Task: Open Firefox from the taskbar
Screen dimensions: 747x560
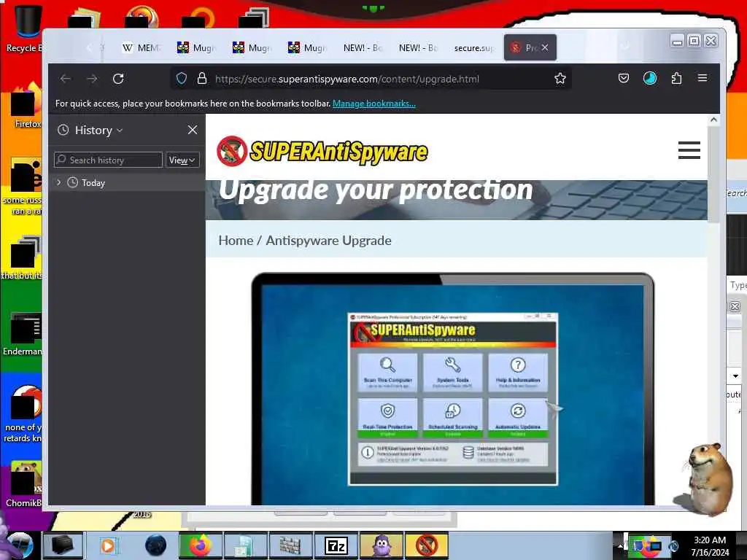Action: (200, 545)
